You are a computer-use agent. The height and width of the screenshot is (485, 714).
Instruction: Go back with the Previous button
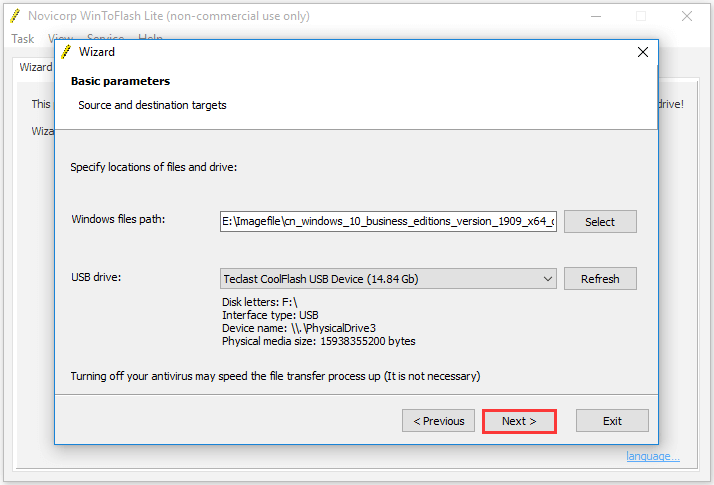[x=439, y=421]
